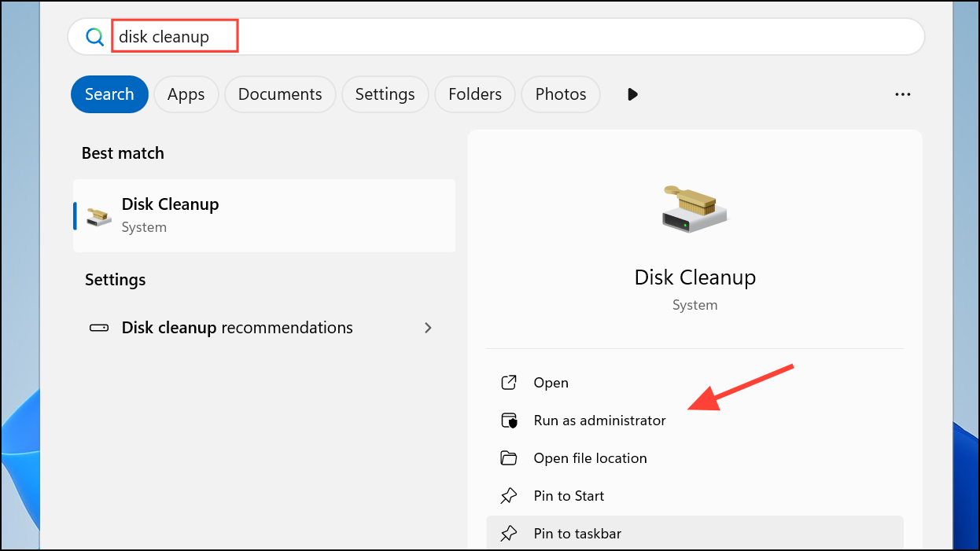980x551 pixels.
Task: Click the Best match heading
Action: point(123,153)
